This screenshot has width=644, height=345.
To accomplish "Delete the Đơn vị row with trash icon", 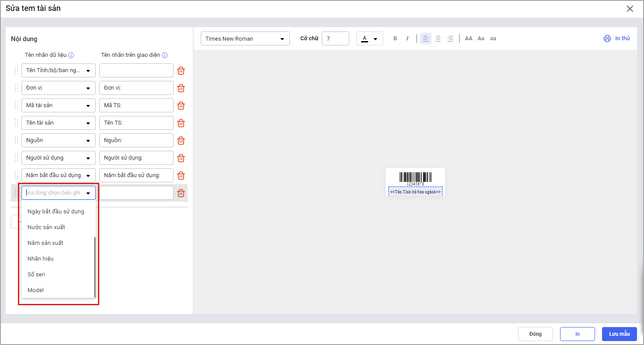I will tap(181, 88).
